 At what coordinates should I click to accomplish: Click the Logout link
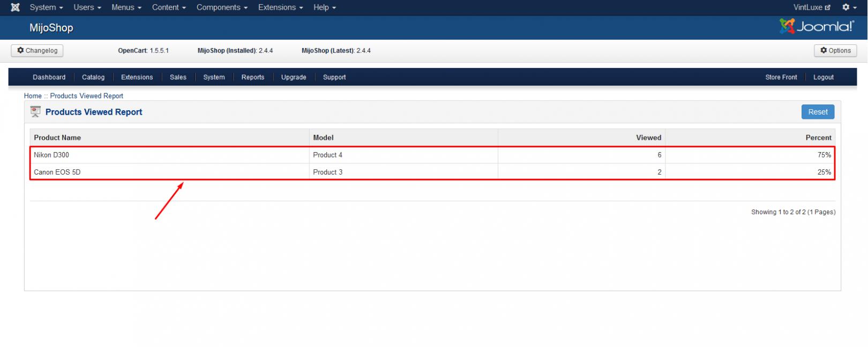(824, 77)
